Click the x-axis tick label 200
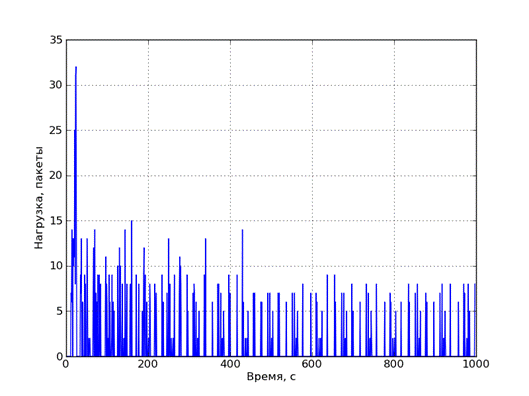Viewport: 529px width, 396px height. coord(148,364)
